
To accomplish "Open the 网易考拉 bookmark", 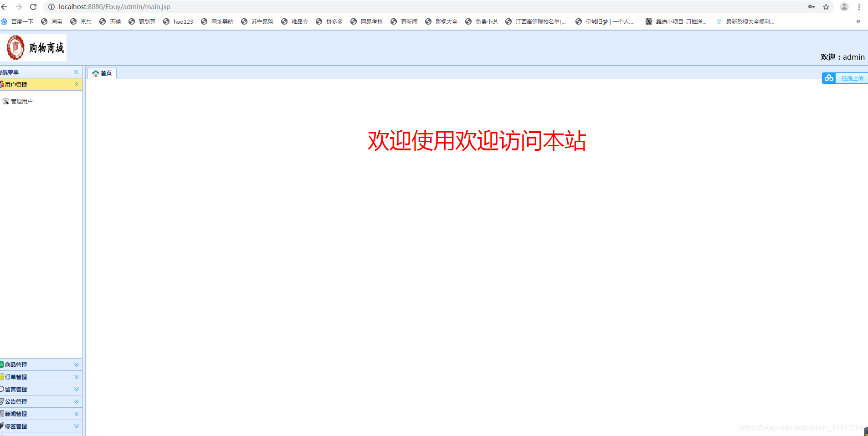I will 367,21.
